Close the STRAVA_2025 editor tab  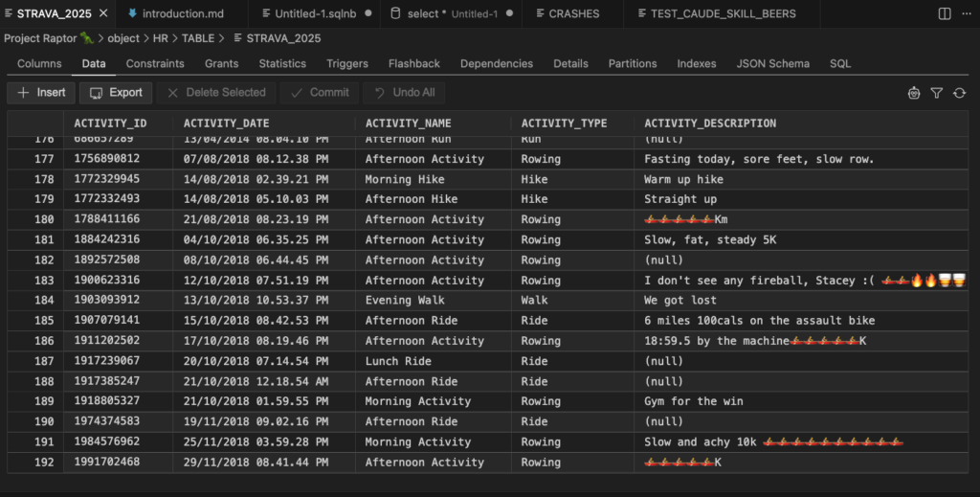coord(102,14)
